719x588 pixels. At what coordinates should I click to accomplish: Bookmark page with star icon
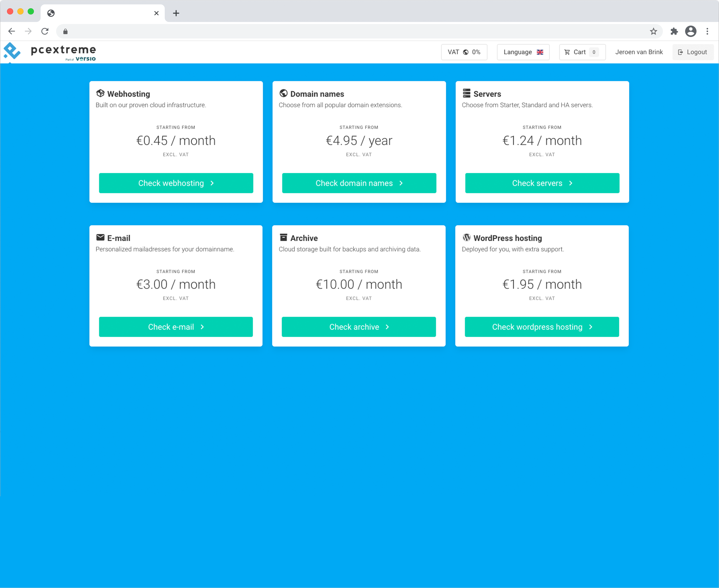click(653, 32)
